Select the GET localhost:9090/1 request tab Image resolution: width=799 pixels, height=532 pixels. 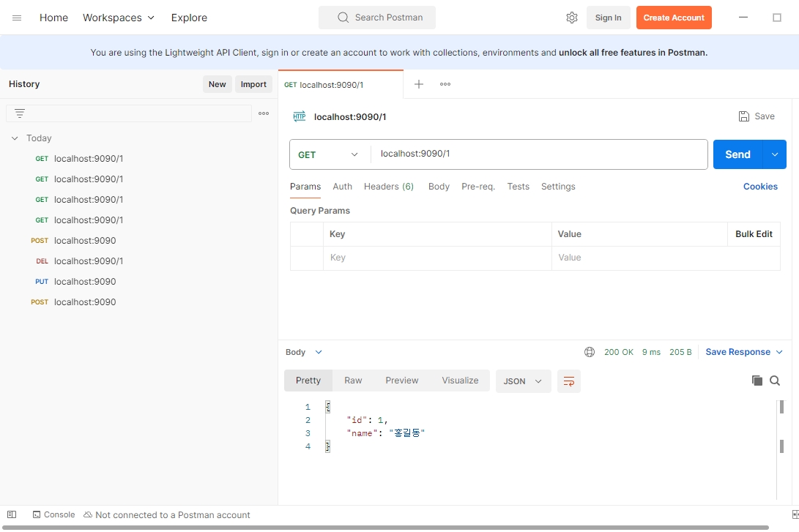(341, 84)
